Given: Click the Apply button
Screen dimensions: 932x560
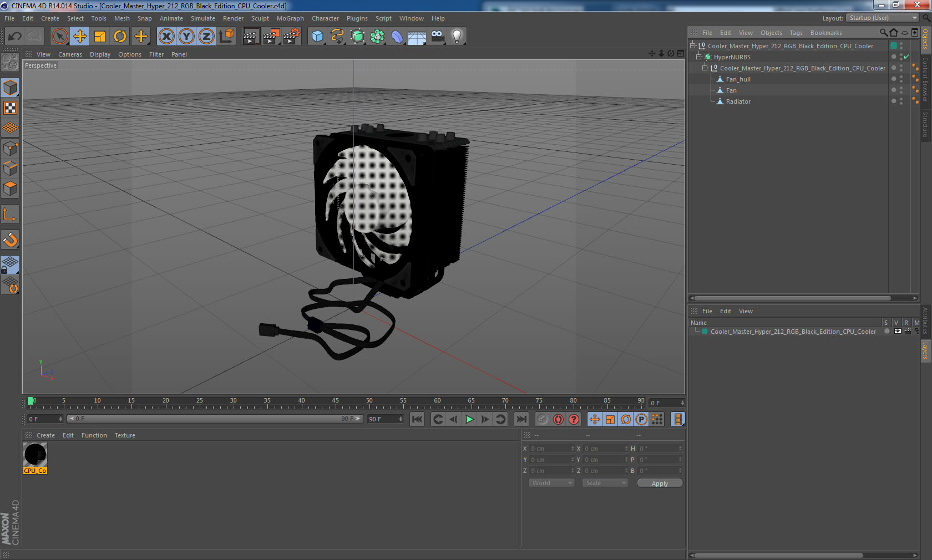Looking at the screenshot, I should pyautogui.click(x=660, y=483).
